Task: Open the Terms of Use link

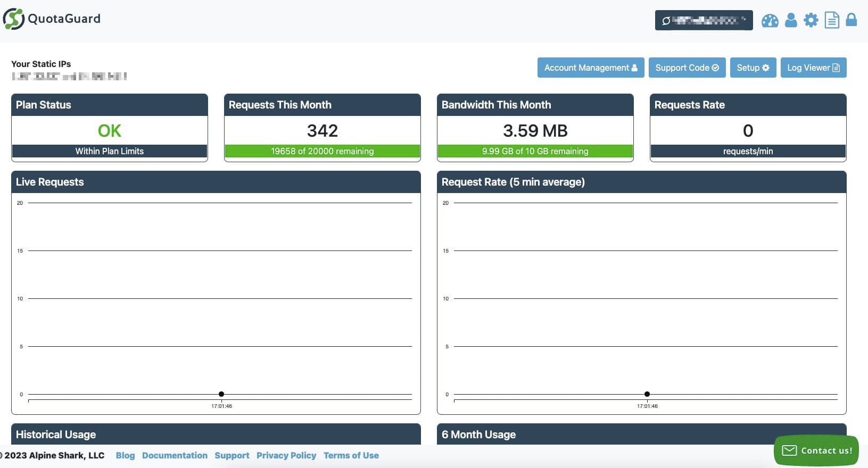Action: (351, 455)
